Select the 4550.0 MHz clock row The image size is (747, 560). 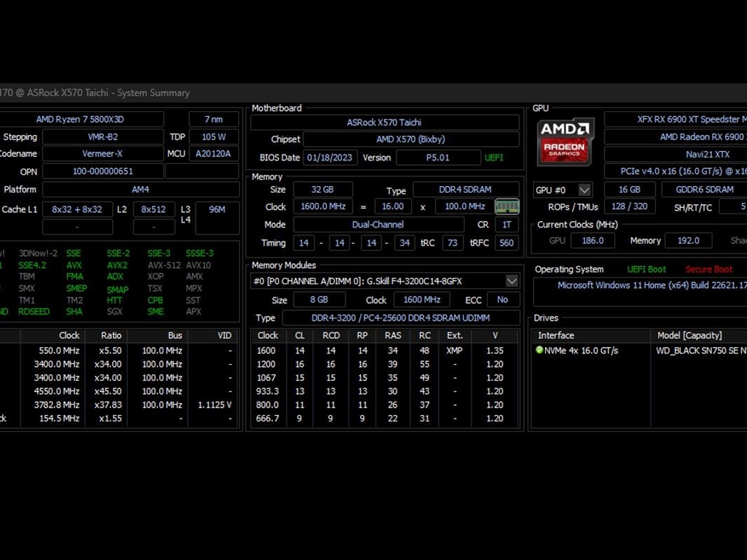119,391
